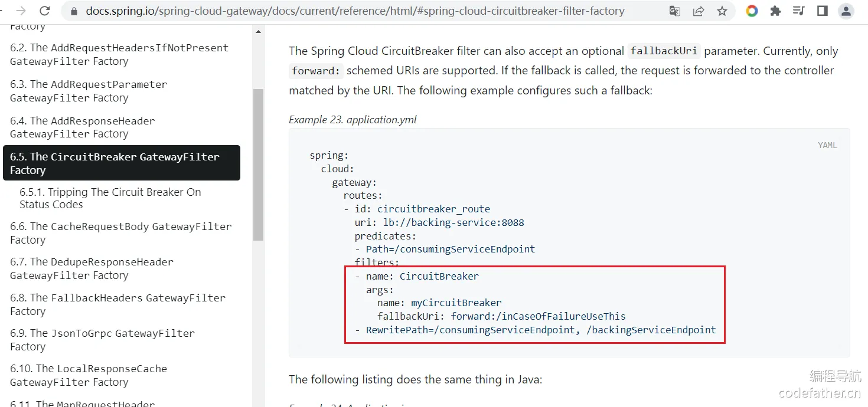Click the 'gateway:' code line

[x=354, y=182]
